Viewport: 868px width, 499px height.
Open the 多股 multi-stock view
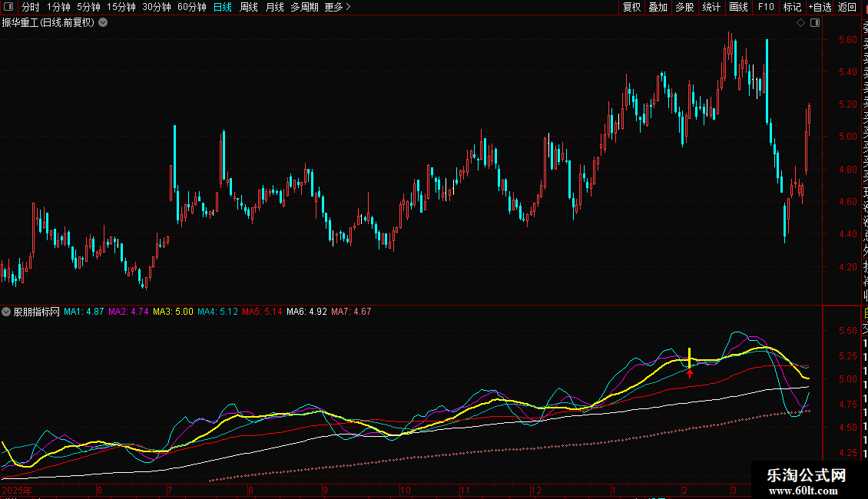(x=684, y=7)
